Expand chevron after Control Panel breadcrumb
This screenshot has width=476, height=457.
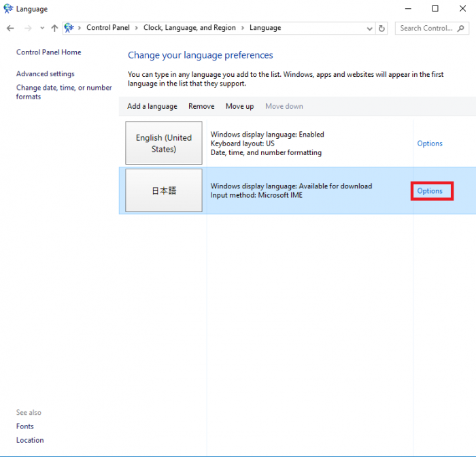(136, 28)
